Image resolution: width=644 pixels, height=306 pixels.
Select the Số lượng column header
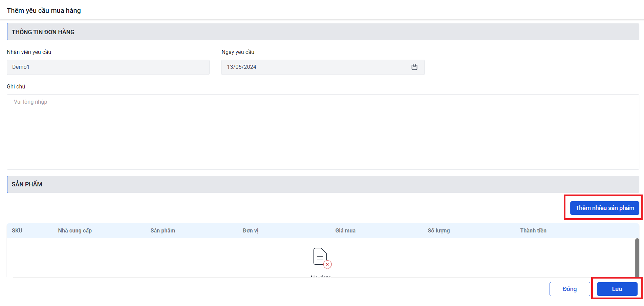(x=438, y=230)
